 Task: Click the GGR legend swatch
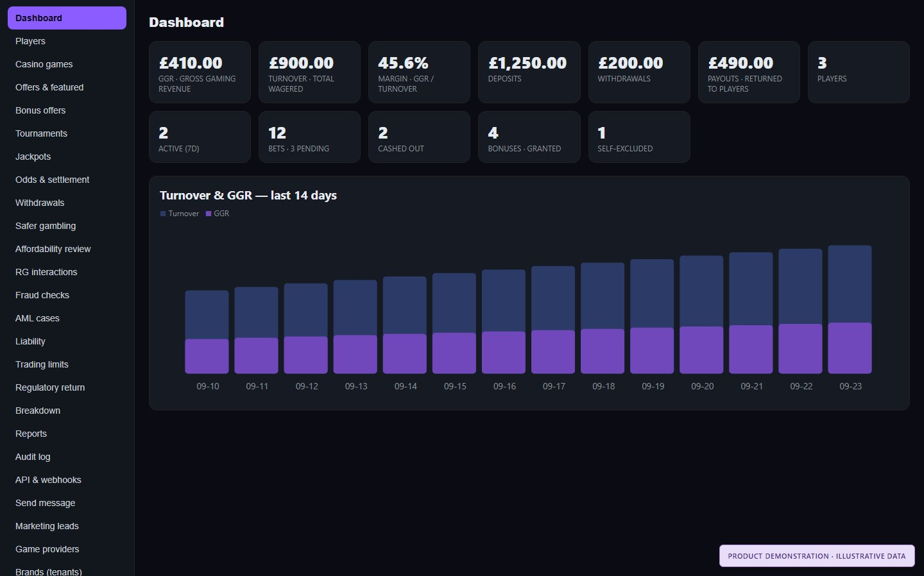click(x=209, y=214)
